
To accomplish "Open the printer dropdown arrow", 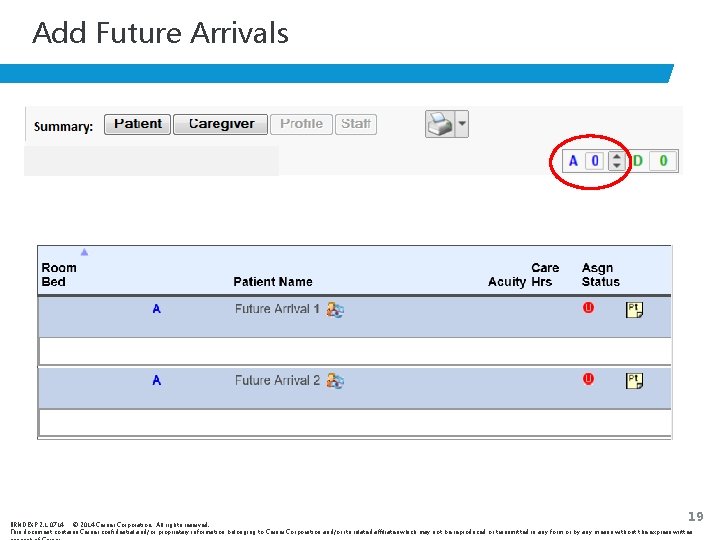I will point(461,125).
